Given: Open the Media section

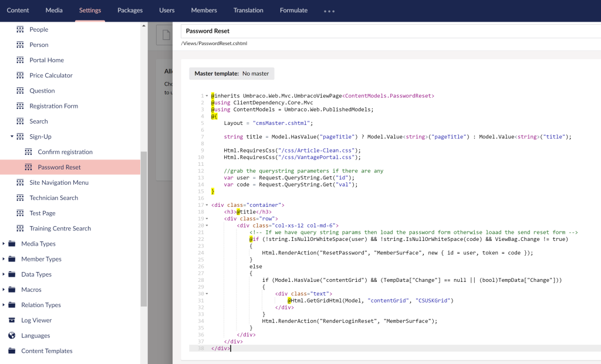Looking at the screenshot, I should [54, 11].
